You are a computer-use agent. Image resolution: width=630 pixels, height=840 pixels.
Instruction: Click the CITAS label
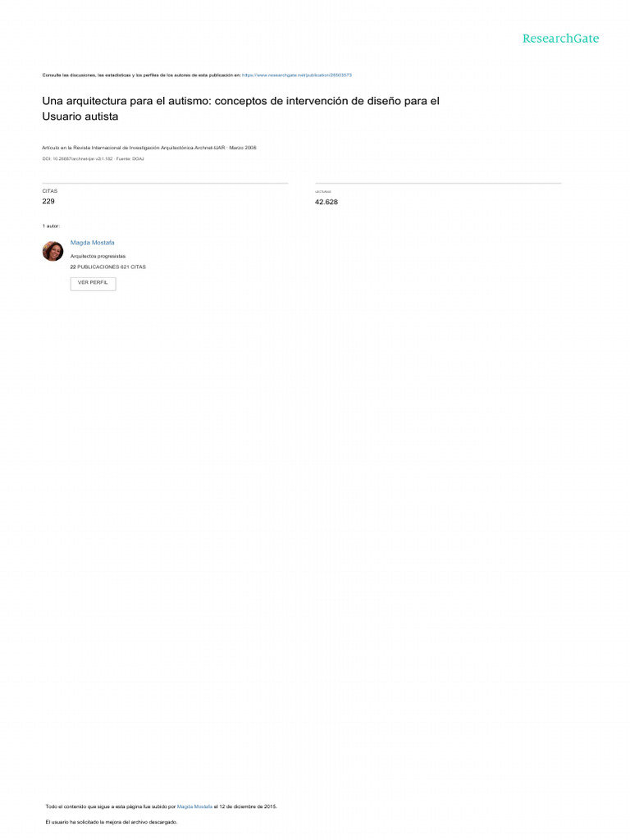tap(50, 191)
